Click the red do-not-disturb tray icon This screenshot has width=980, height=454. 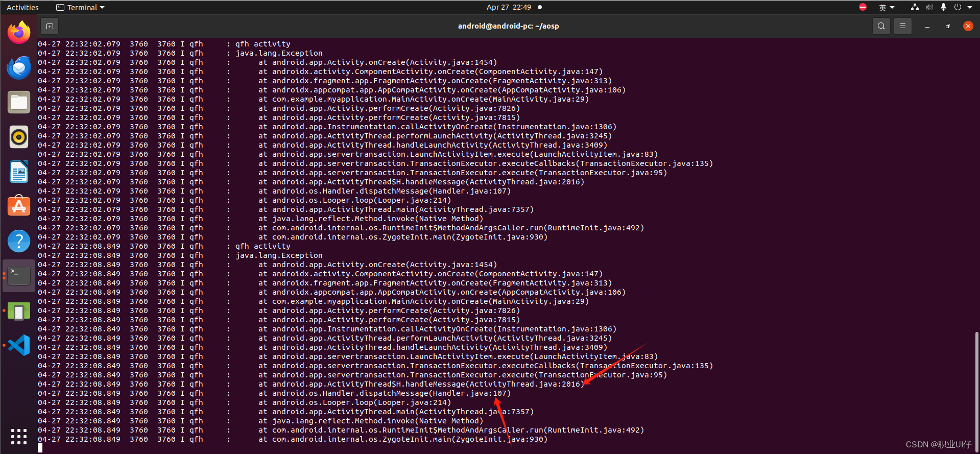coord(863,7)
